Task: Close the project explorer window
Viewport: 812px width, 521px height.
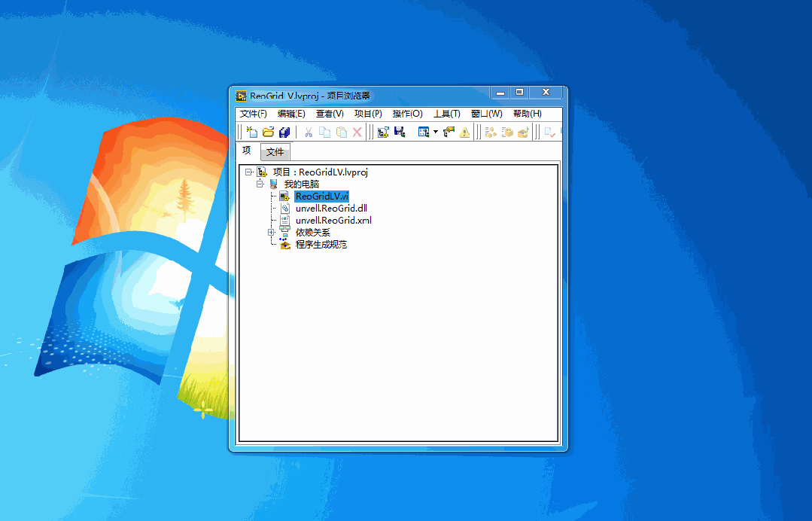Action: point(546,92)
